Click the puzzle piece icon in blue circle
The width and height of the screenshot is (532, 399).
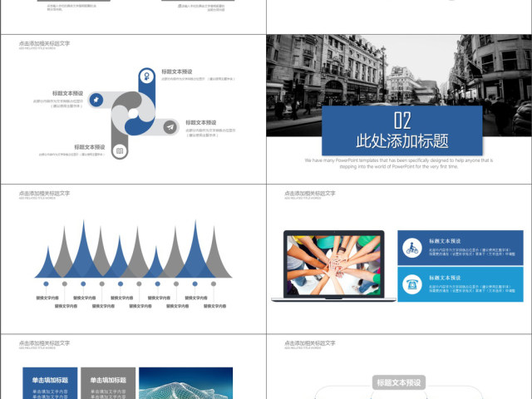pos(96,100)
